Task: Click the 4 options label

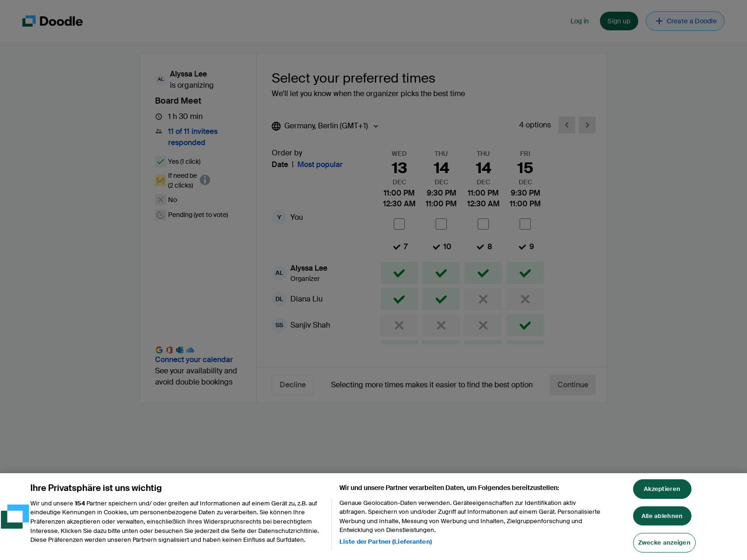Action: (535, 125)
